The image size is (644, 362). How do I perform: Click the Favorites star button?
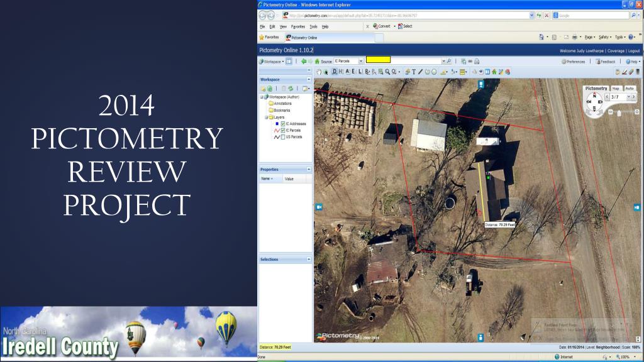(x=269, y=37)
